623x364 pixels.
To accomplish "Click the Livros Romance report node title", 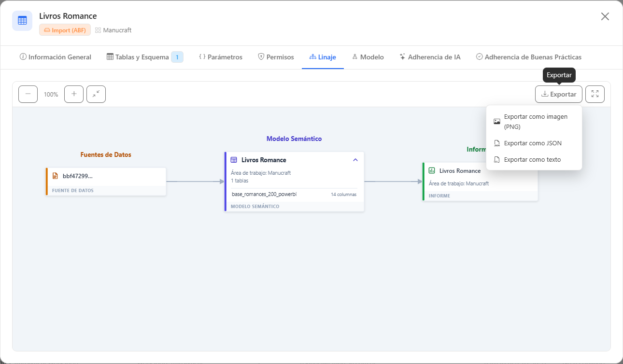I will [x=460, y=170].
